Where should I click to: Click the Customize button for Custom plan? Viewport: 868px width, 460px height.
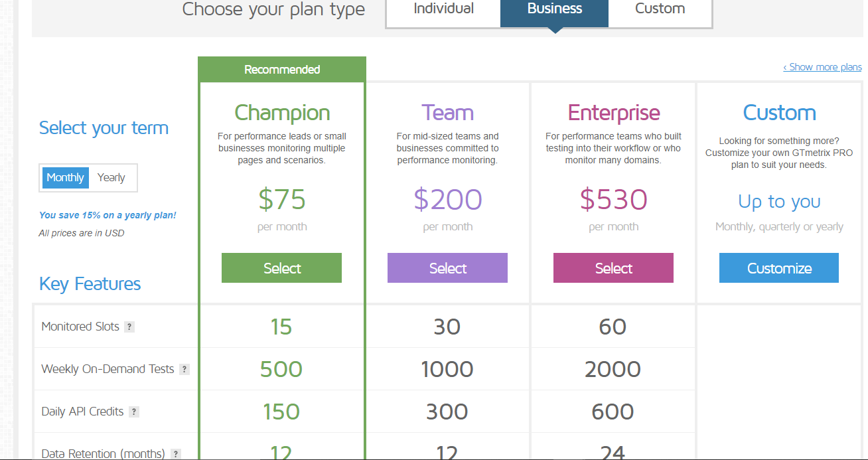click(x=779, y=268)
